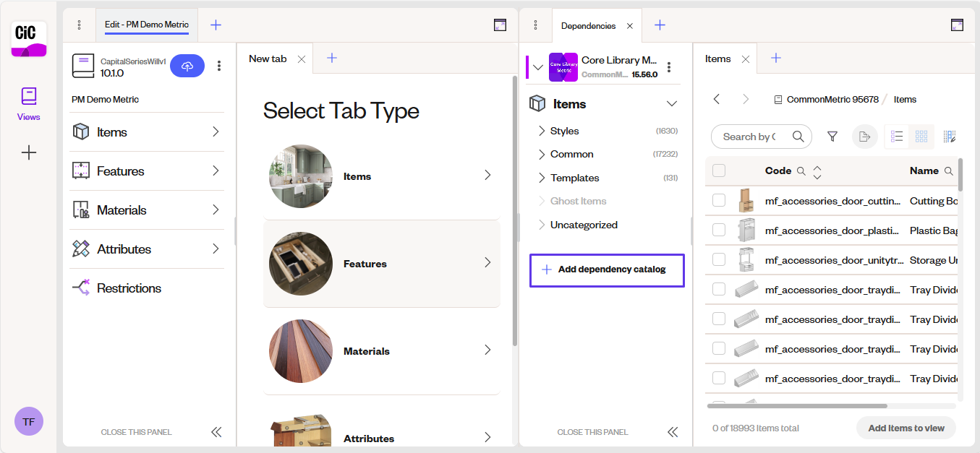
Task: Choose the Items tab type thumbnail
Action: coord(301,176)
